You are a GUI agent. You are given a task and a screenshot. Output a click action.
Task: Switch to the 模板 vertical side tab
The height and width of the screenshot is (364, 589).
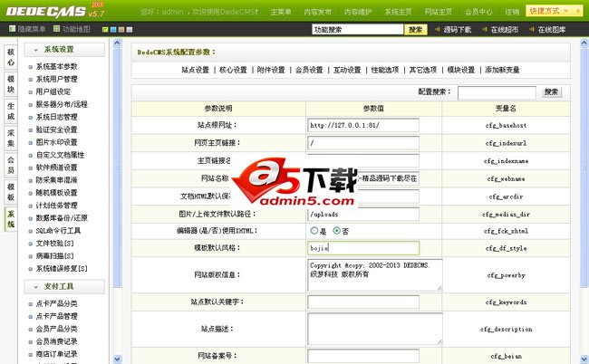11,192
